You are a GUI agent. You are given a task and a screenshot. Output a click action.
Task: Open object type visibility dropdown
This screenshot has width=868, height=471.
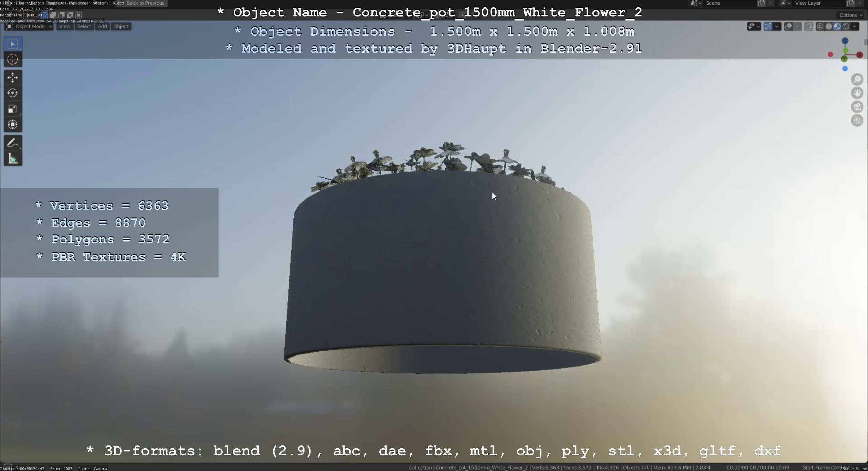(x=754, y=27)
